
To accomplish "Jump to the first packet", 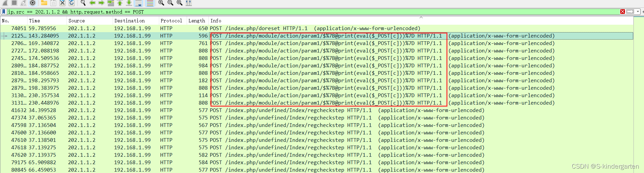I will [120, 3].
